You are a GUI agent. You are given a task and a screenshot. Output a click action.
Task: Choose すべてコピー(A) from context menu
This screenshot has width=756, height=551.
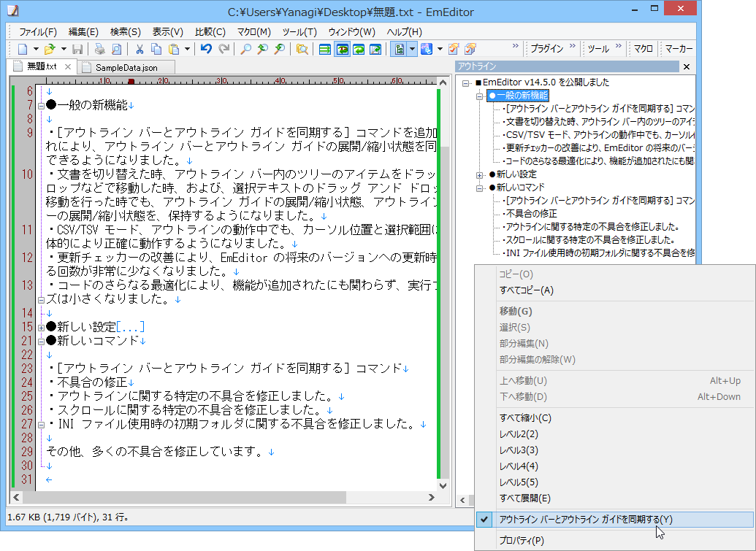(x=615, y=290)
